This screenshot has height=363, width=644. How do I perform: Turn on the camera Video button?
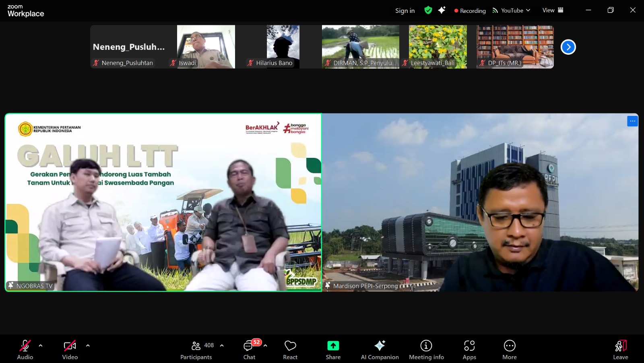pyautogui.click(x=70, y=350)
